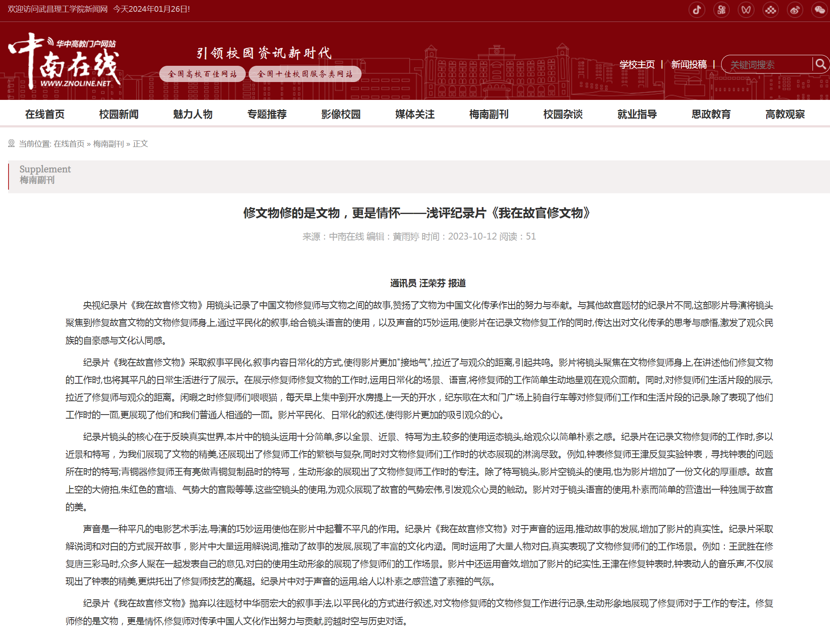Viewport: 830px width, 644px height.
Task: Click the slogan 引领校园资讯新时代
Action: (264, 53)
